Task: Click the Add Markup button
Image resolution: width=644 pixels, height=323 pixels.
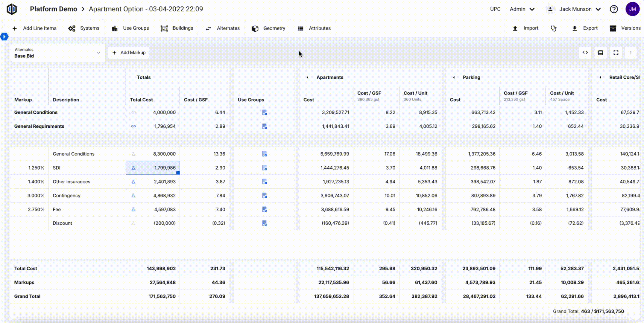Action: point(129,53)
